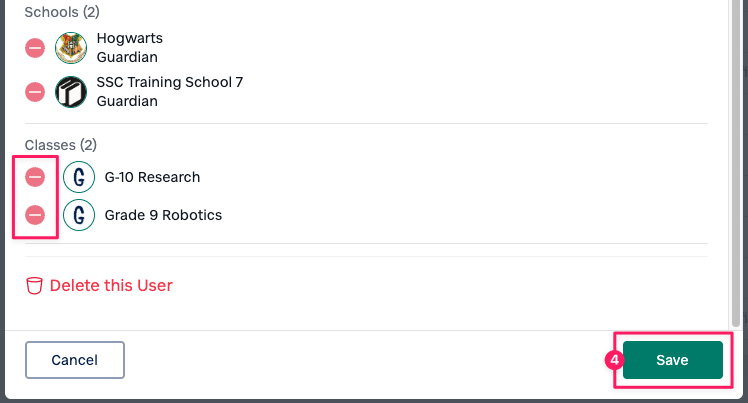Click the Classes (2) section heading
Viewport: 748px width, 403px height.
(61, 145)
